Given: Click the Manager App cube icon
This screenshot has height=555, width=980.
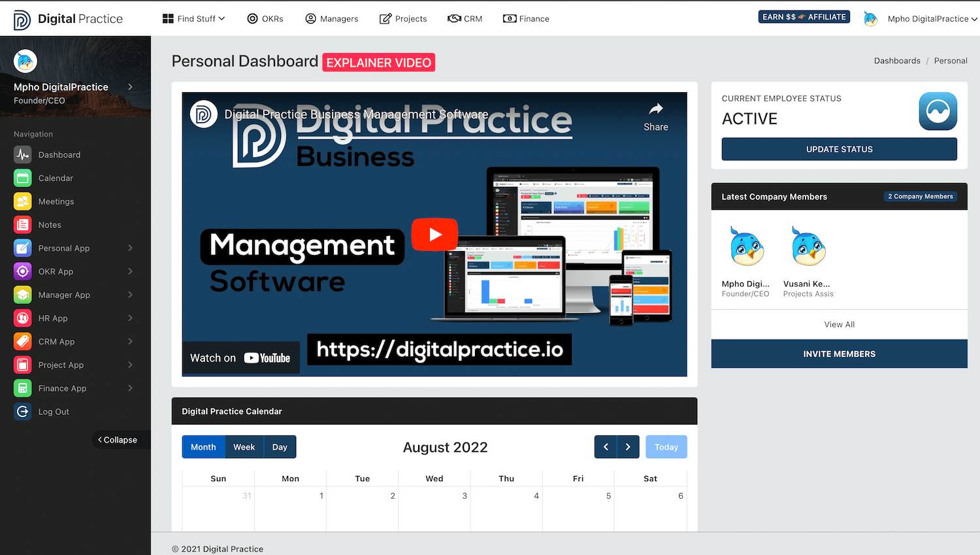Looking at the screenshot, I should click(x=23, y=295).
